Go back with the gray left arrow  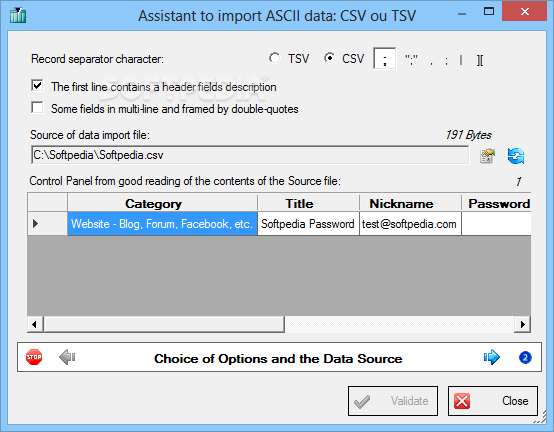tap(67, 357)
